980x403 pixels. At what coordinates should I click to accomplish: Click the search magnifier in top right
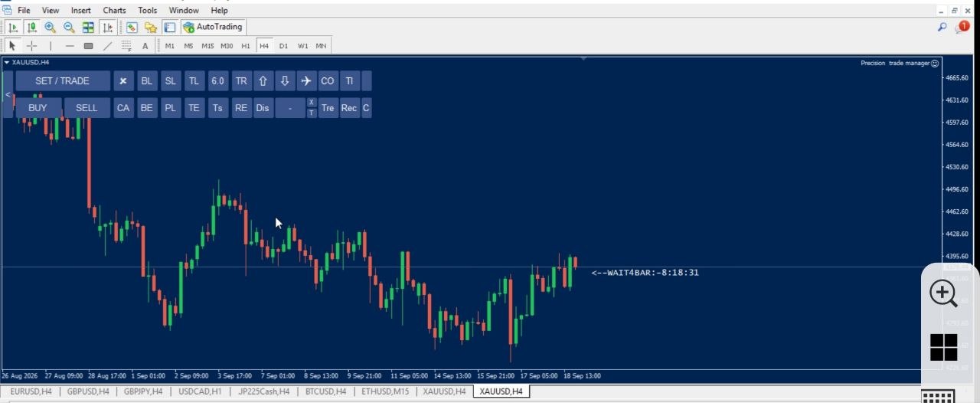942,27
